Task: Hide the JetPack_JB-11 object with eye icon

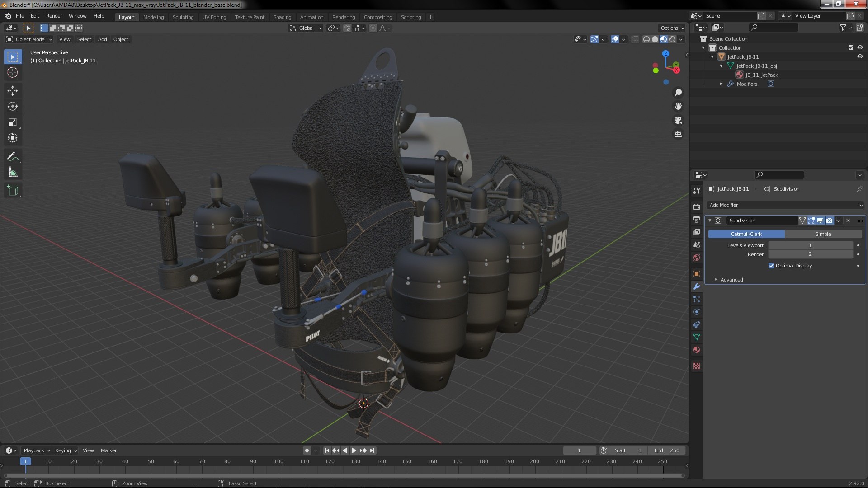Action: pyautogui.click(x=860, y=57)
